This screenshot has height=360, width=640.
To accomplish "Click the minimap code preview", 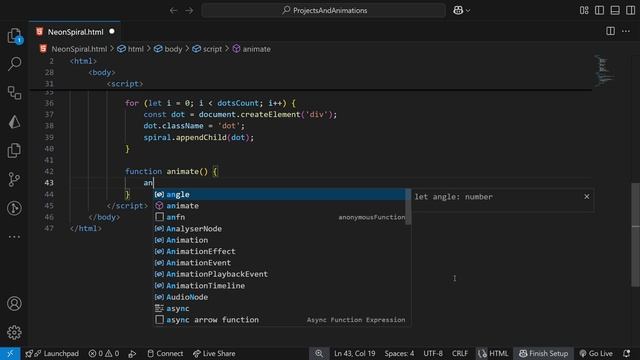I will click(x=603, y=70).
